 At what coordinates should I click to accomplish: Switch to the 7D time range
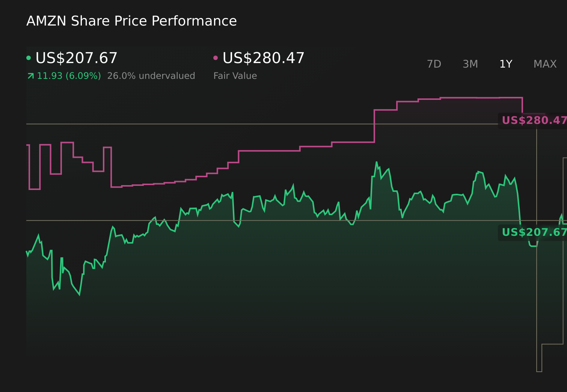(x=434, y=64)
